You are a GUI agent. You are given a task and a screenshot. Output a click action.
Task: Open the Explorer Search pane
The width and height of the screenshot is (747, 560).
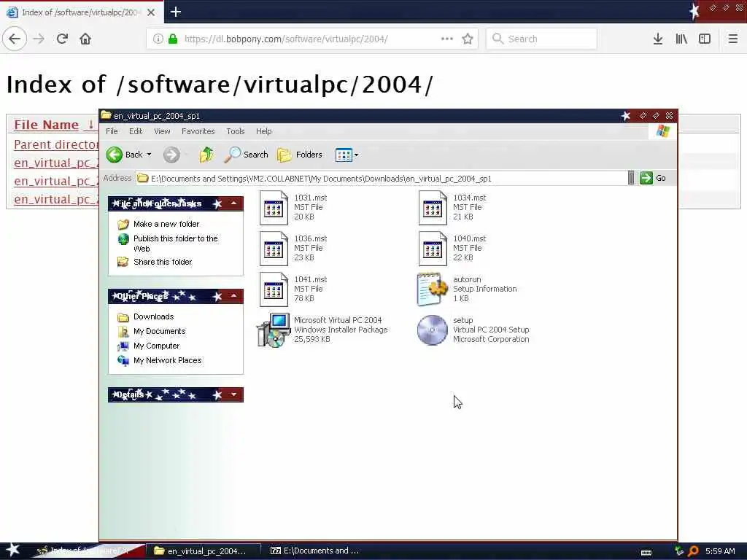(x=247, y=155)
